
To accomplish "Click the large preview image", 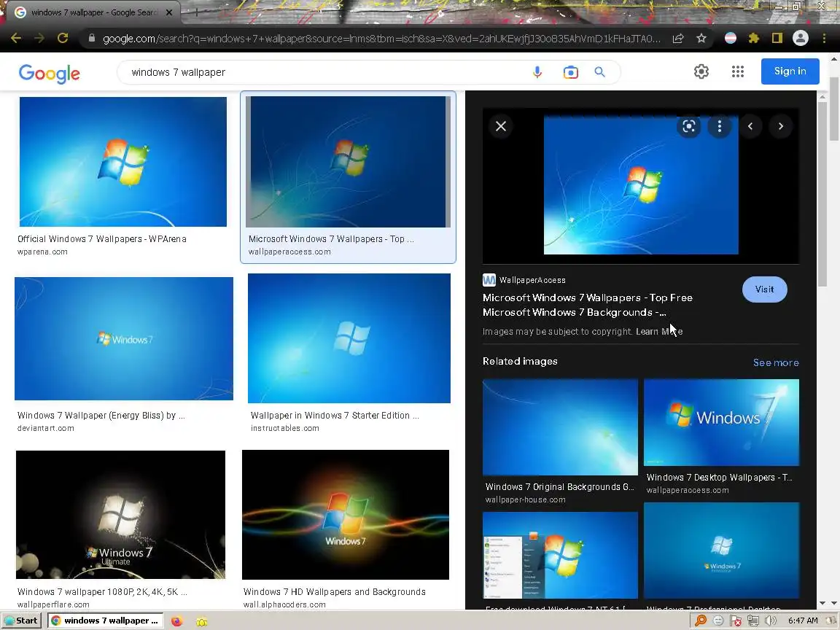I will point(641,184).
